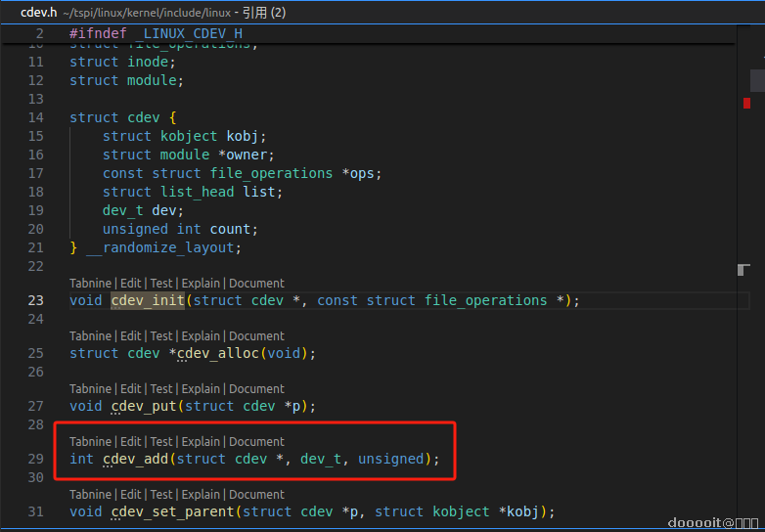Viewport: 765px width, 532px height.
Task: Click Explain code lens above cdev_alloc
Action: point(201,336)
